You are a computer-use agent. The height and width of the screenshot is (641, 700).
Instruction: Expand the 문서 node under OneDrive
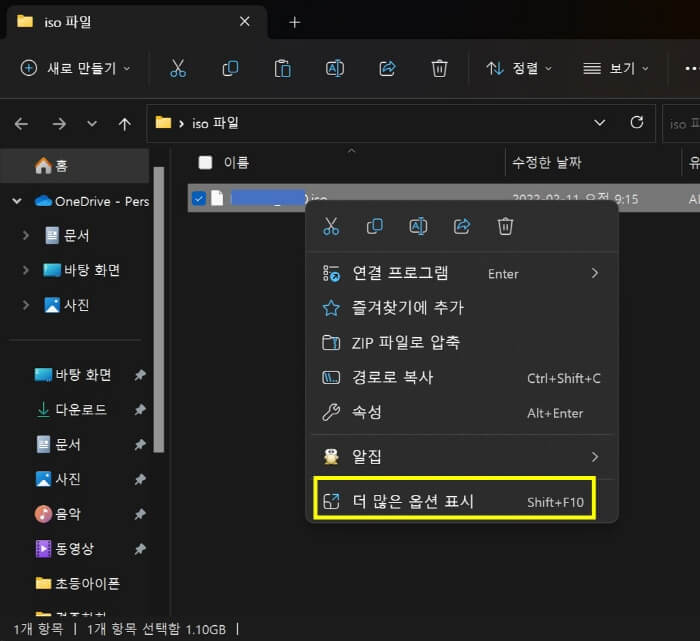pos(25,235)
